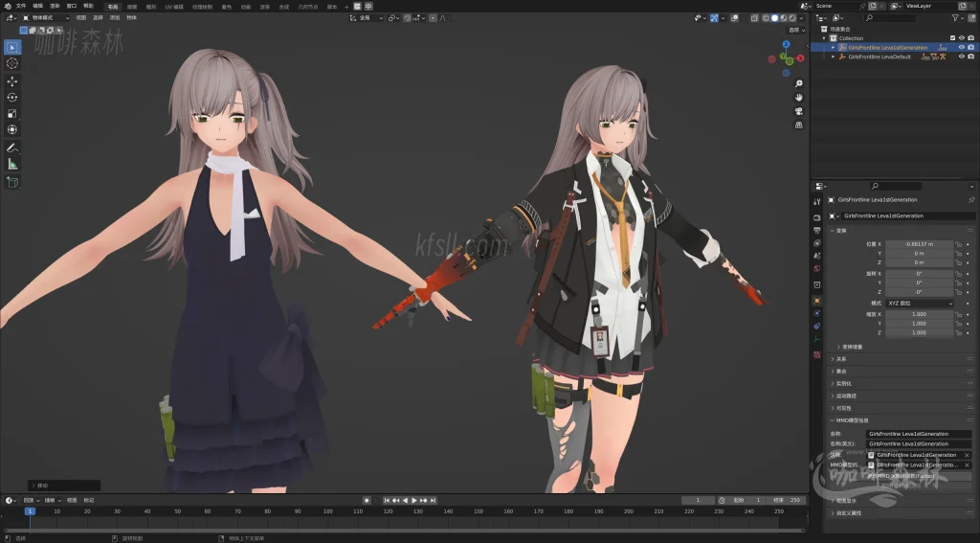Play the animation forward

(413, 501)
